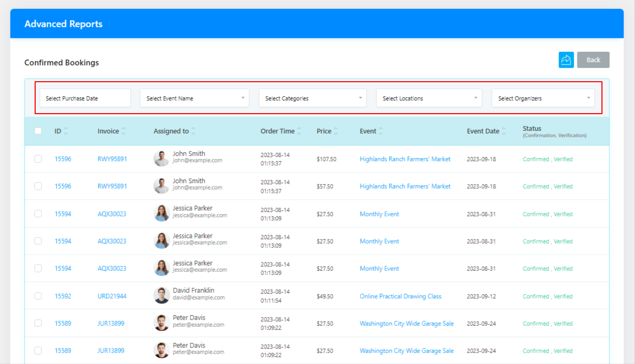The width and height of the screenshot is (635, 364).
Task: Sort bookings using Price column arrows
Action: click(336, 131)
